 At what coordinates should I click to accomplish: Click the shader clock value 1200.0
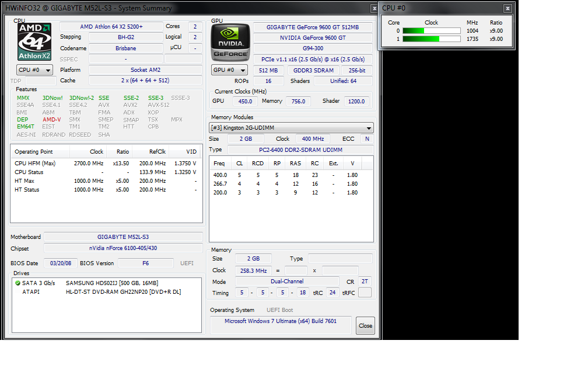coord(356,102)
